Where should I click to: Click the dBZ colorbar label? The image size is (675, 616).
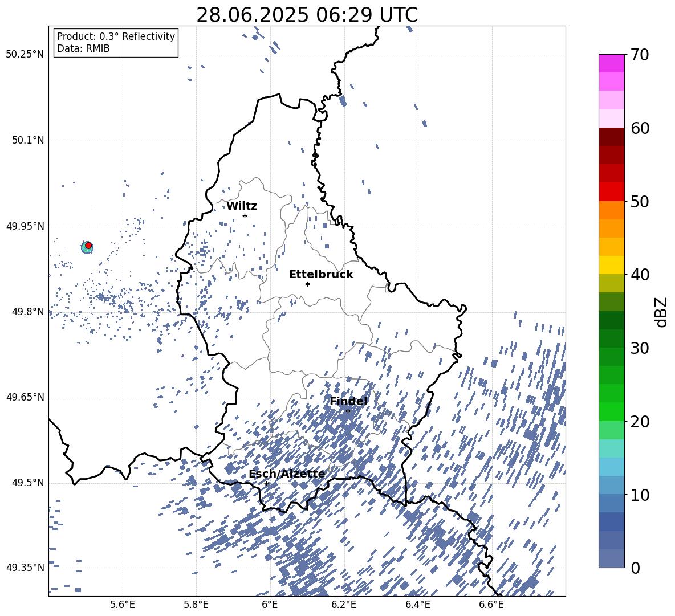tap(662, 312)
